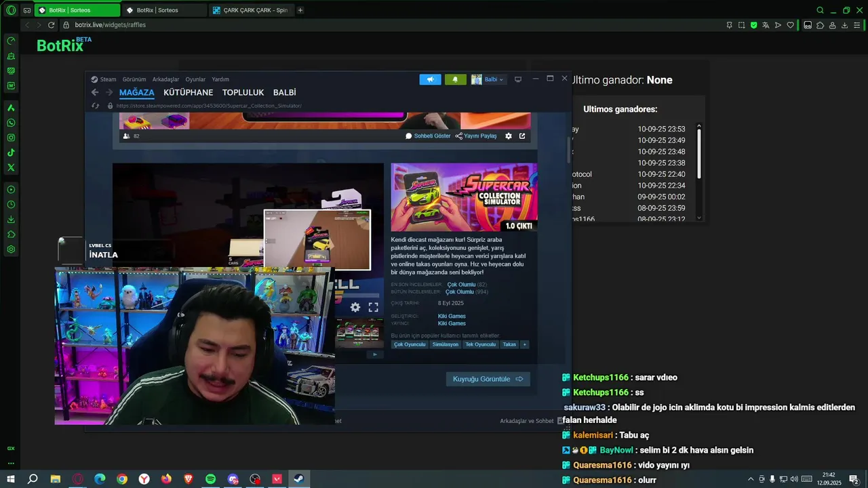The image size is (868, 488).
Task: Go to the KÜTÜPHANE section in Steam
Action: pos(189,92)
